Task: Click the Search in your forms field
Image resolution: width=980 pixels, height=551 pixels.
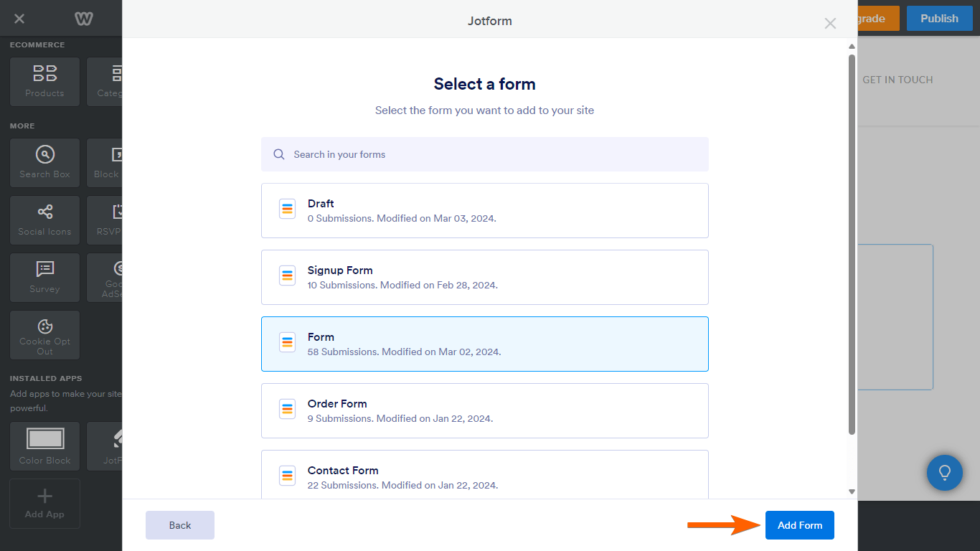Action: pos(495,154)
